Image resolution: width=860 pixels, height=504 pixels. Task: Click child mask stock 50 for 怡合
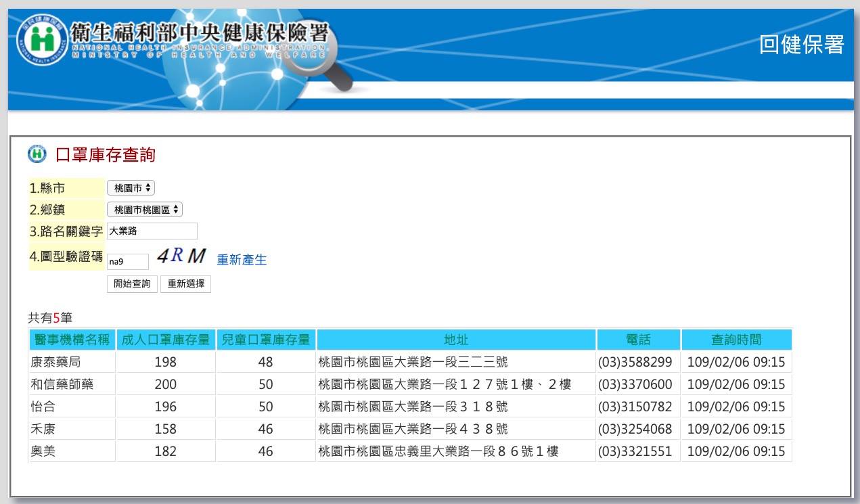[x=266, y=407]
